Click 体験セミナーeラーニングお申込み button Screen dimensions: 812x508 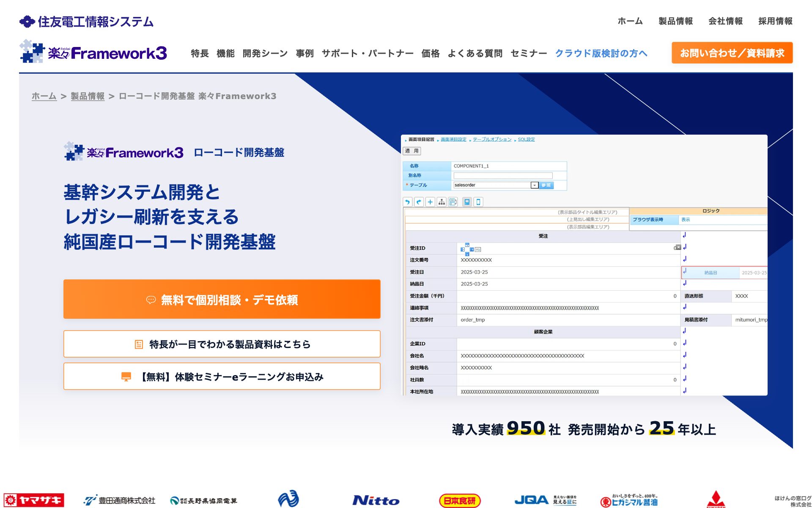(222, 376)
